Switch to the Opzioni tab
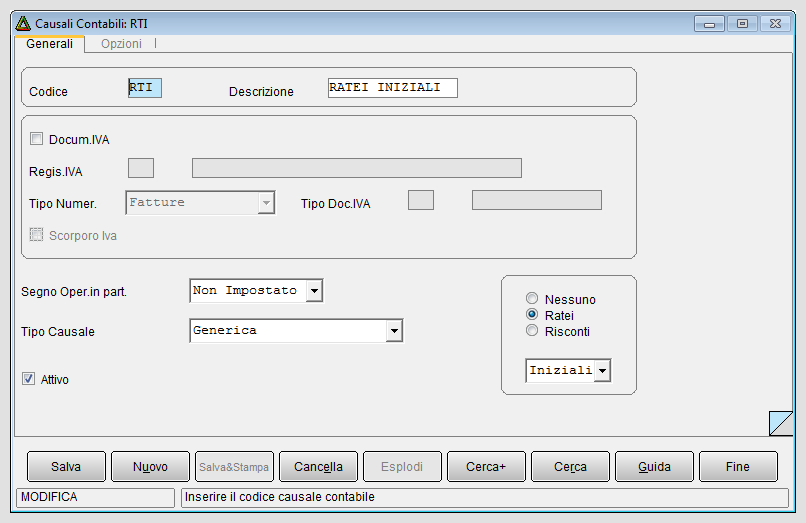 pyautogui.click(x=121, y=44)
